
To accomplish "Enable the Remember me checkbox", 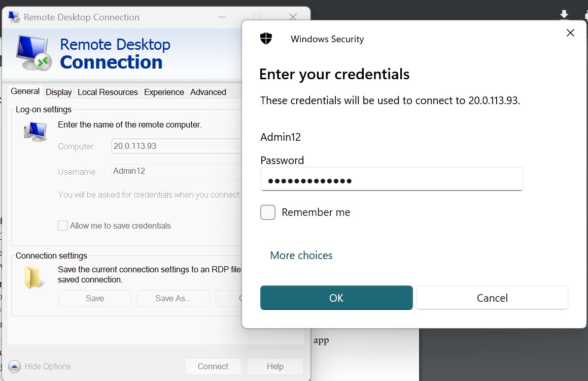I will click(268, 212).
